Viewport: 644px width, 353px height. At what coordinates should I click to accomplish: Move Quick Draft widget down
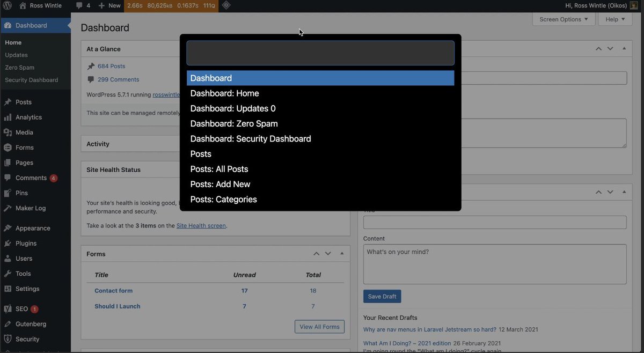610,192
